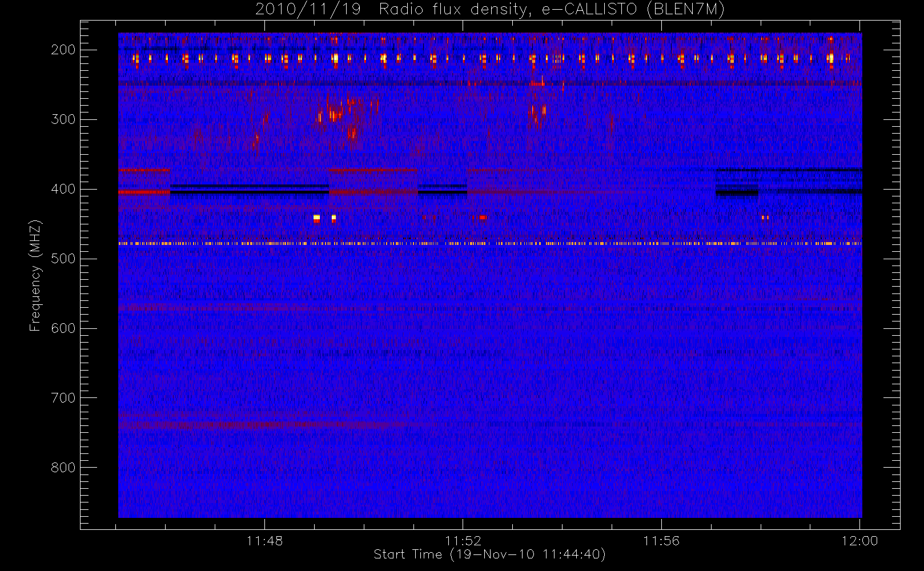The height and width of the screenshot is (571, 924).
Task: Click the 'Start Time (19-Nov-10 11:44:40)' label
Action: click(489, 554)
